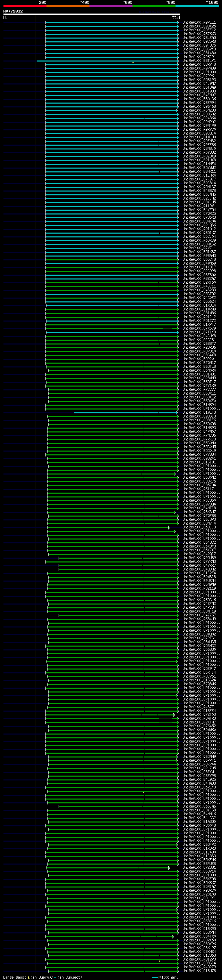Viewport: 222px width, 980px height.
Task: Open hit UniRef100_Q1WLT3
Action: [x=199, y=412]
